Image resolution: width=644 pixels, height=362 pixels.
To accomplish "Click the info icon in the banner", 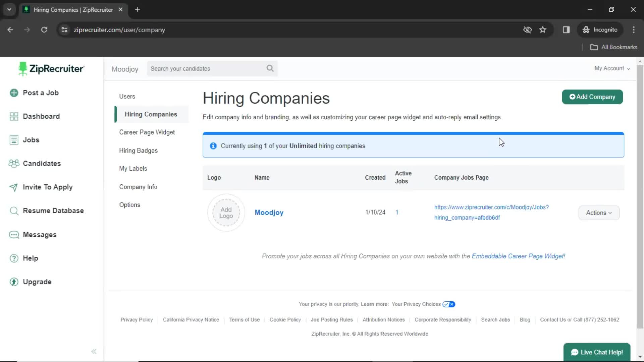I will 213,146.
